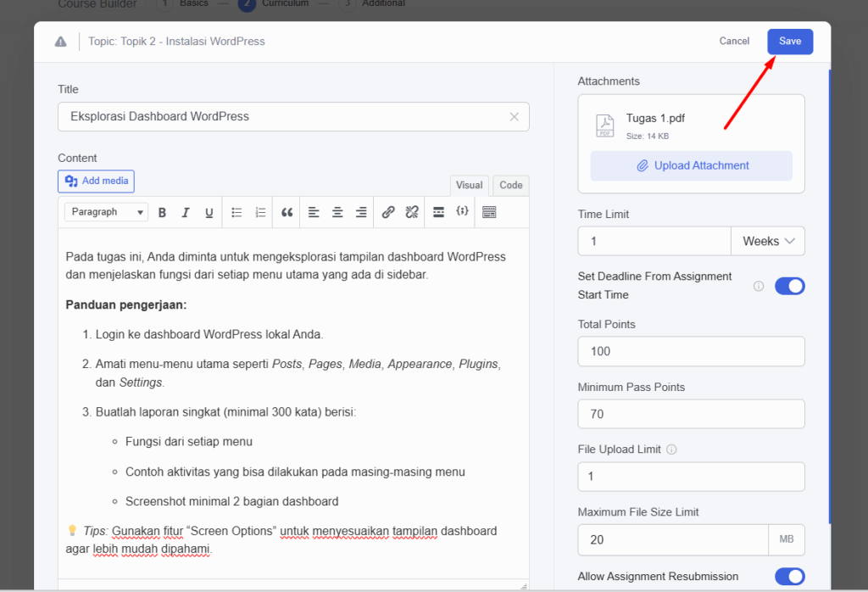Insert an unordered bullet list
Image resolution: width=868 pixels, height=592 pixels.
click(236, 212)
